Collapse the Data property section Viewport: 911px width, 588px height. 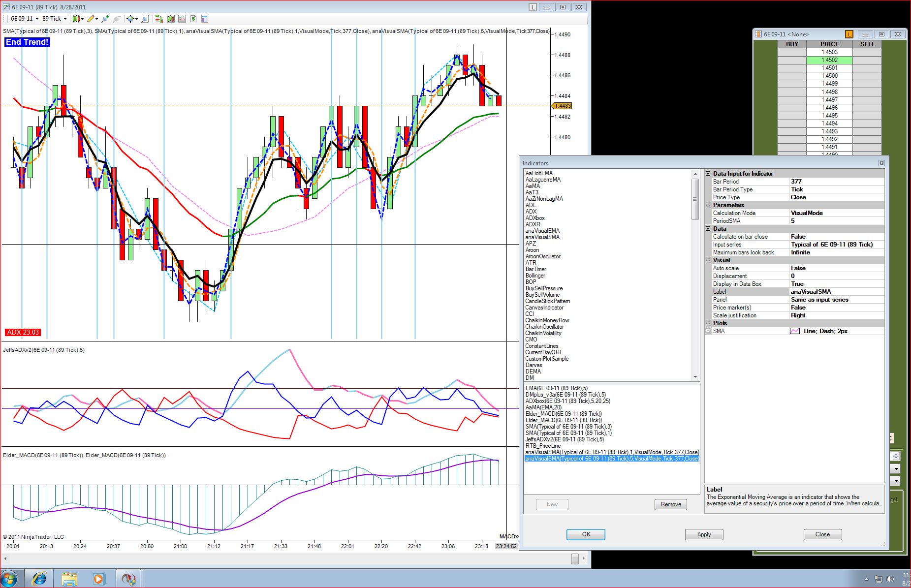click(708, 229)
